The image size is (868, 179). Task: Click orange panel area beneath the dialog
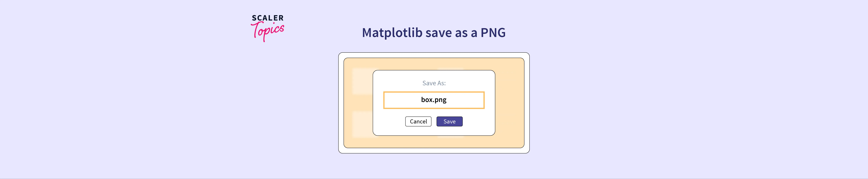(x=434, y=142)
